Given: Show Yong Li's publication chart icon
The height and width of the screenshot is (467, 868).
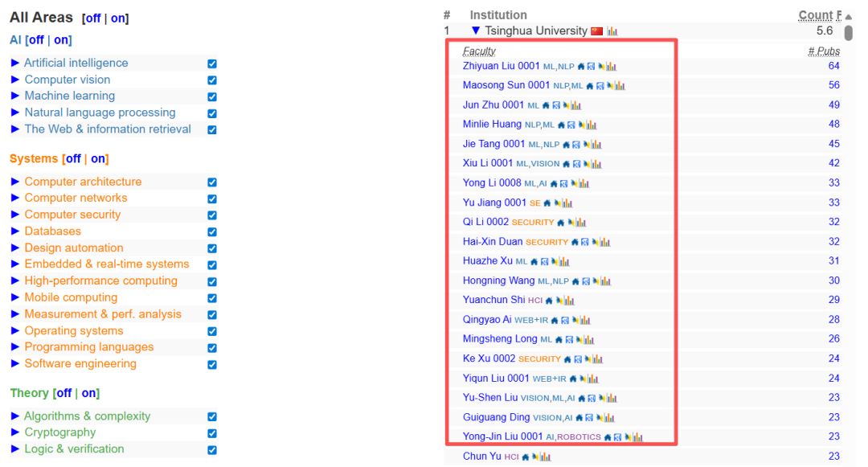Looking at the screenshot, I should click(583, 183).
